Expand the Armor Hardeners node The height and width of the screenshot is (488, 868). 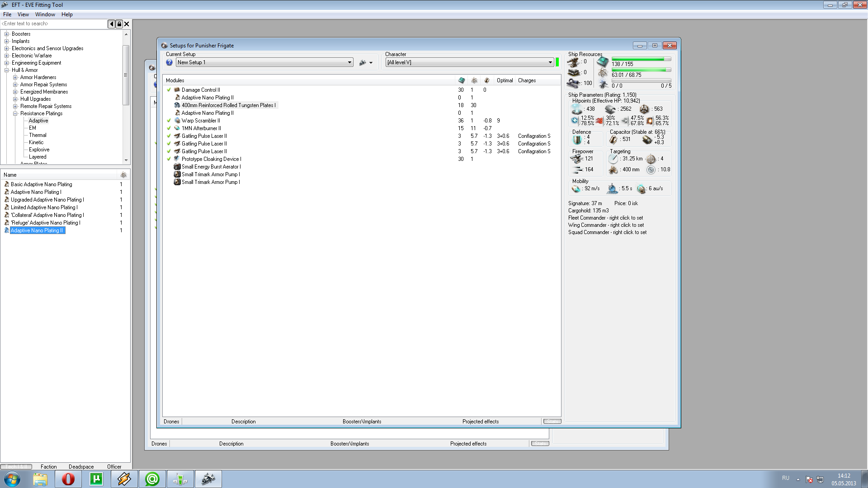[x=15, y=77]
